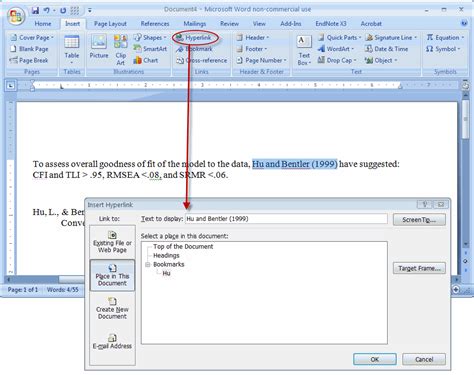
Task: Insert an Equation
Action: pyautogui.click(x=445, y=38)
